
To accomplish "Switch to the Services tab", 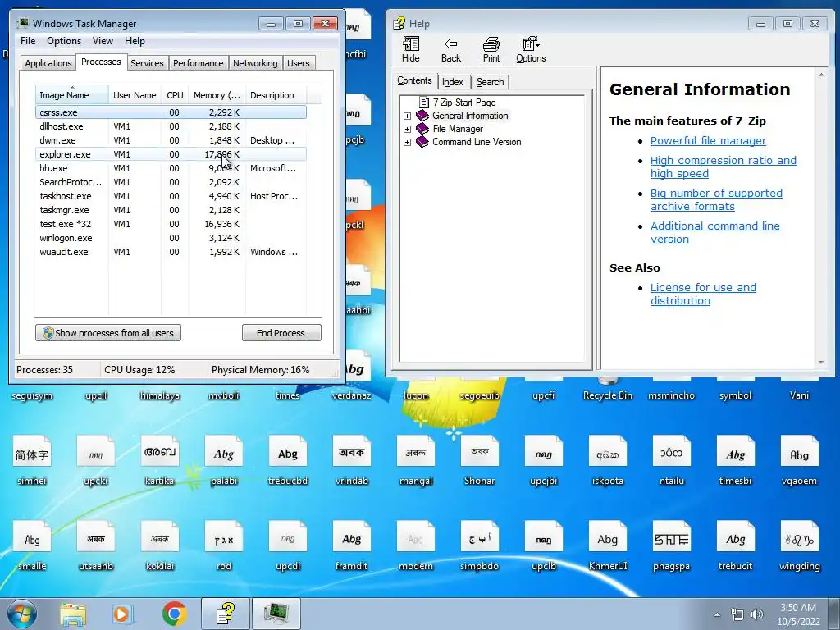I will (x=147, y=63).
